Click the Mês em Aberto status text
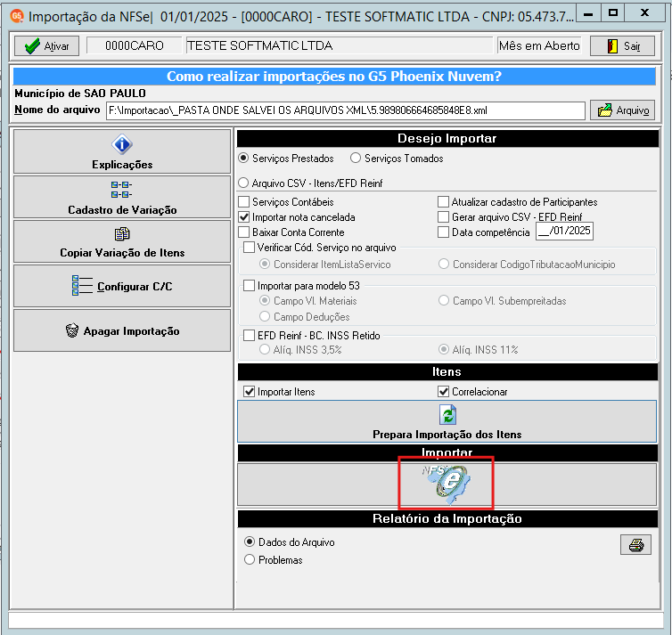This screenshot has width=672, height=635. (x=539, y=45)
